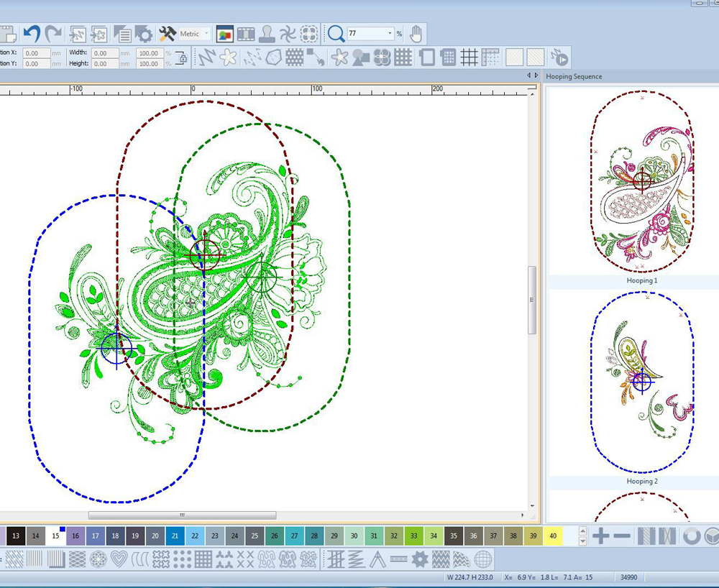Viewport: 719px width, 588px height.
Task: Toggle the grid lines hash icon
Action: click(469, 58)
